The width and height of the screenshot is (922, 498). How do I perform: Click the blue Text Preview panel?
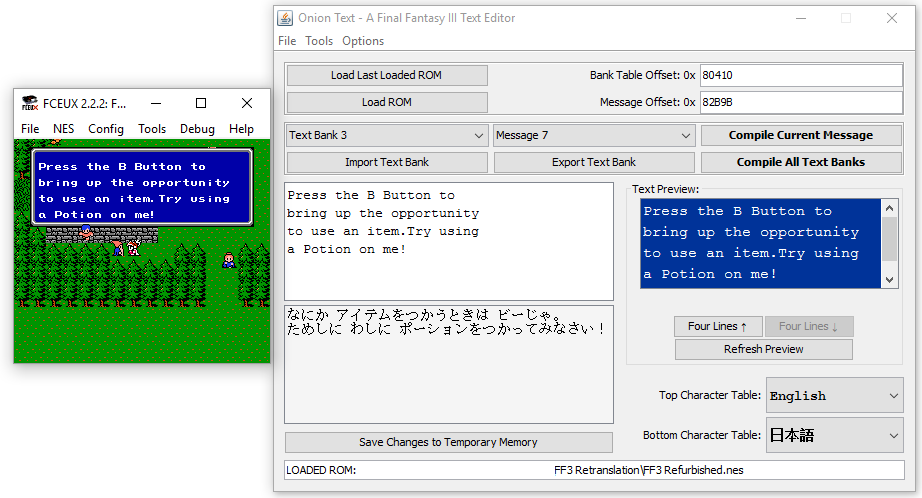761,243
